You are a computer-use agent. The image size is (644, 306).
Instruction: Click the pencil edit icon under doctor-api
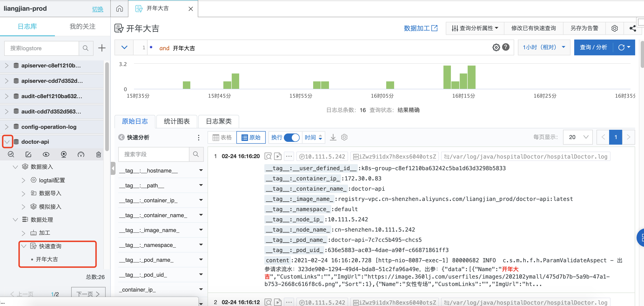(28, 154)
